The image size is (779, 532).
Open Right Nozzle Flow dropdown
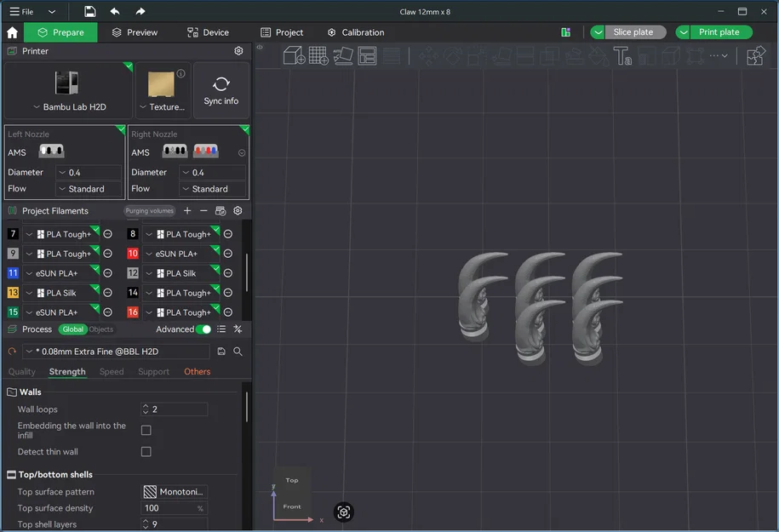point(212,189)
